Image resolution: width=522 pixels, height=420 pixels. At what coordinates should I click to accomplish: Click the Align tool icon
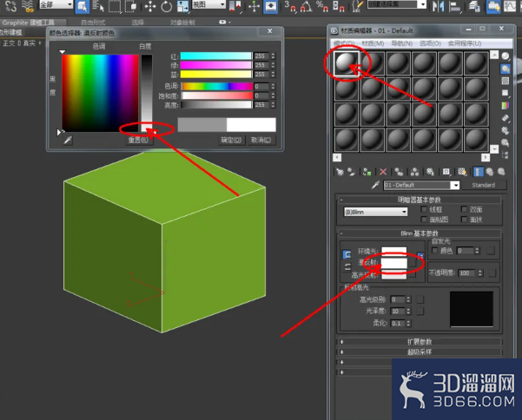click(455, 7)
